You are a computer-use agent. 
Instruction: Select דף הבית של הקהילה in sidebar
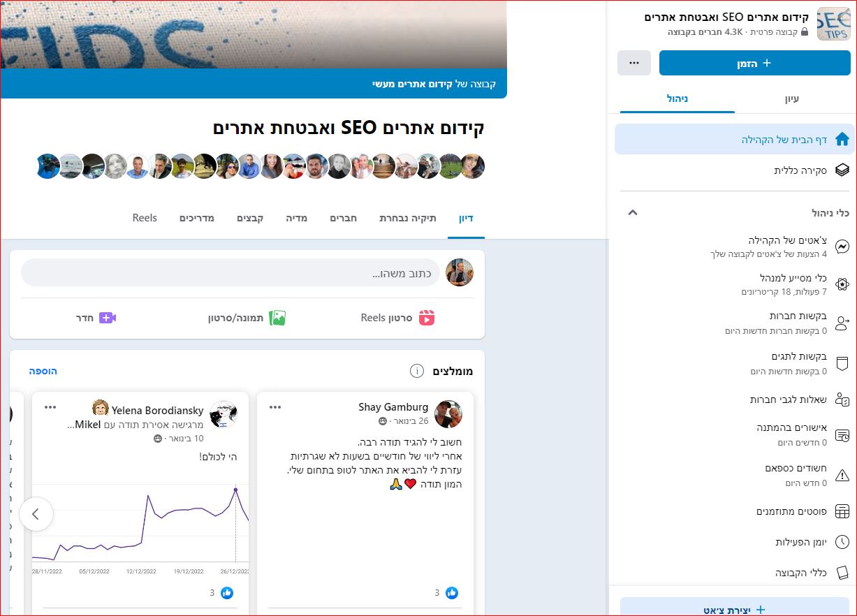734,139
